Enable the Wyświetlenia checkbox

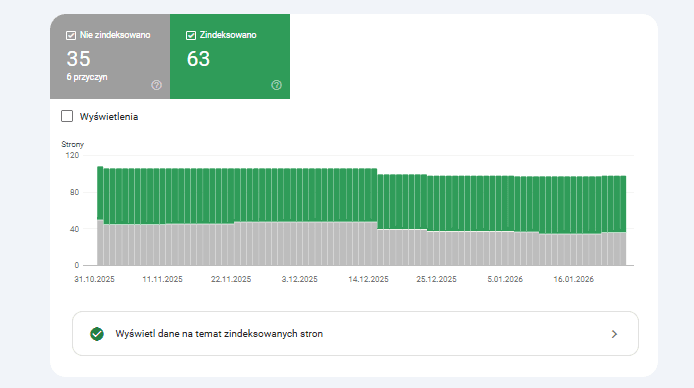pyautogui.click(x=67, y=116)
